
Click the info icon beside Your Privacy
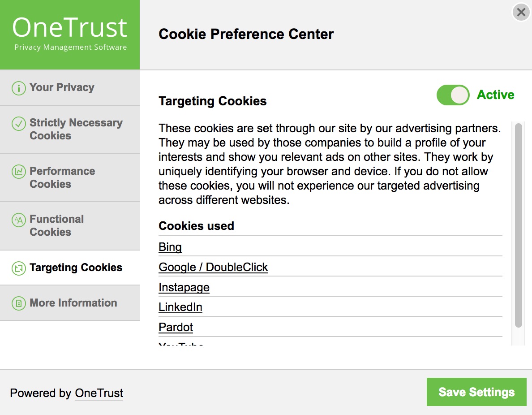click(18, 88)
